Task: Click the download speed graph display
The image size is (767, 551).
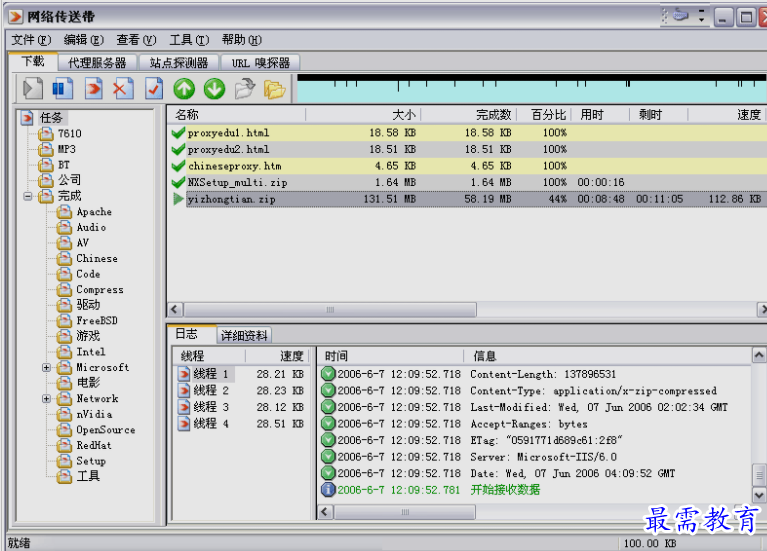Action: click(531, 89)
